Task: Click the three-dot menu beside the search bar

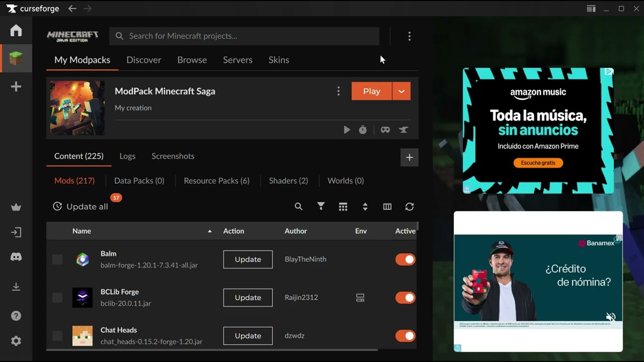Action: pyautogui.click(x=410, y=36)
